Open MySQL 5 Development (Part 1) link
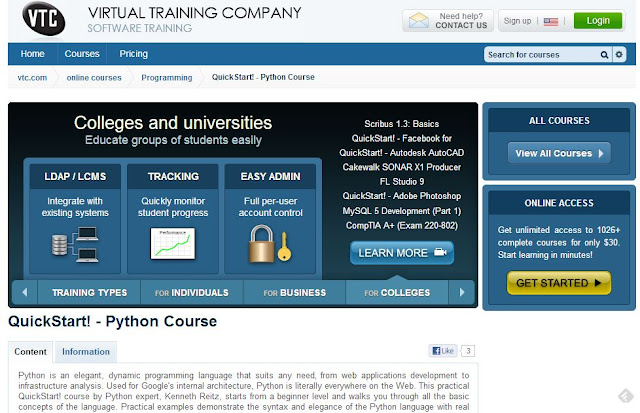 tap(402, 211)
